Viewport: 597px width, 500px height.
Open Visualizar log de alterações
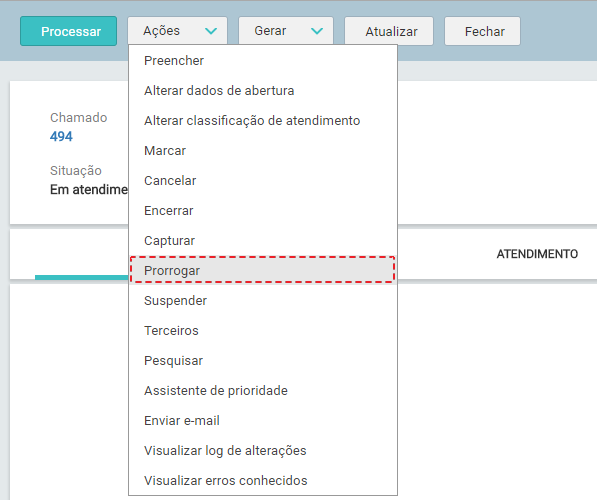(263, 451)
